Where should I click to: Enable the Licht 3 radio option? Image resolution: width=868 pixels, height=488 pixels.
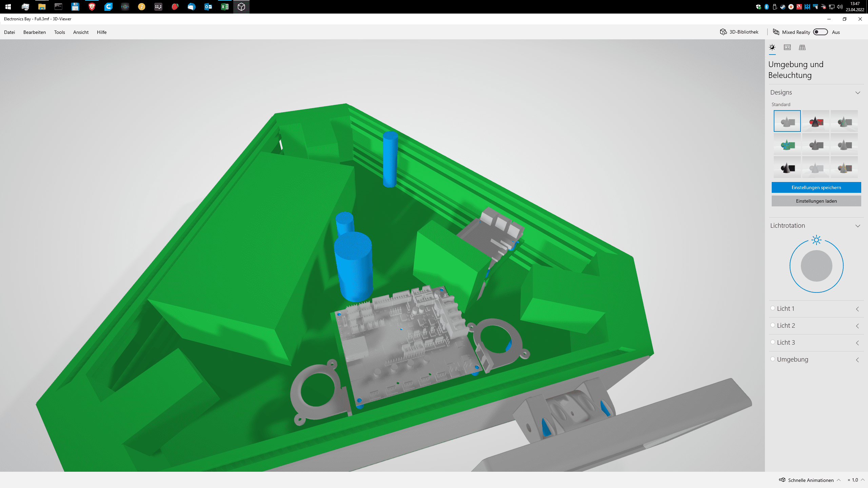click(773, 342)
